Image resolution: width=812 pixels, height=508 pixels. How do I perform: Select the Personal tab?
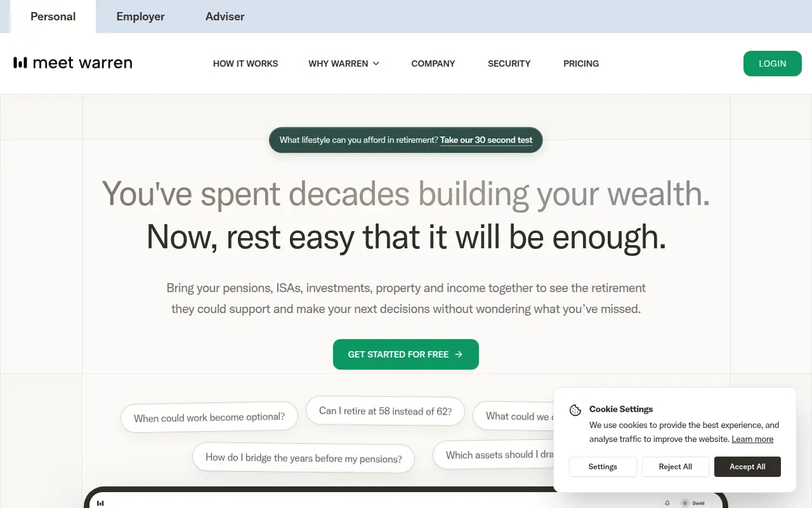tap(53, 17)
